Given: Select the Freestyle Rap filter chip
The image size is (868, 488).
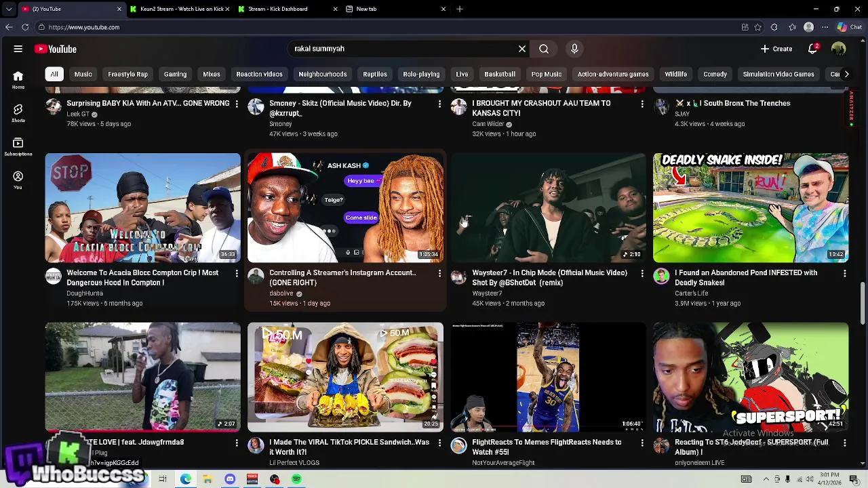Looking at the screenshot, I should point(127,74).
